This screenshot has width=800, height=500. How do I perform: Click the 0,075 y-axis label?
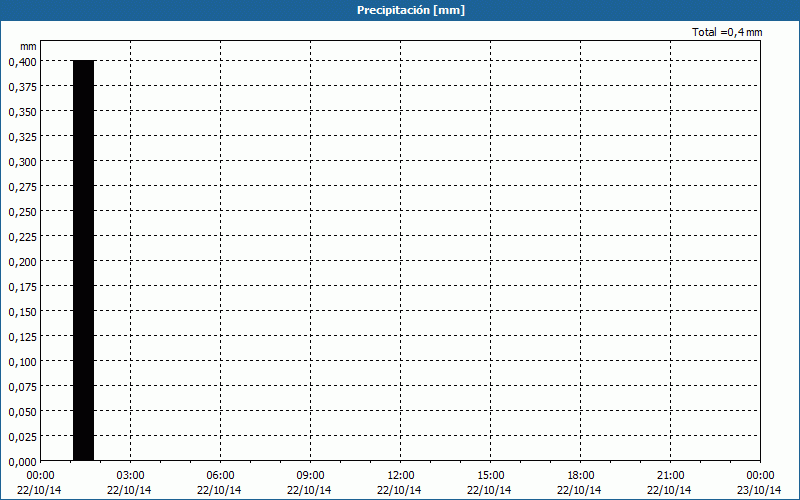pyautogui.click(x=22, y=387)
